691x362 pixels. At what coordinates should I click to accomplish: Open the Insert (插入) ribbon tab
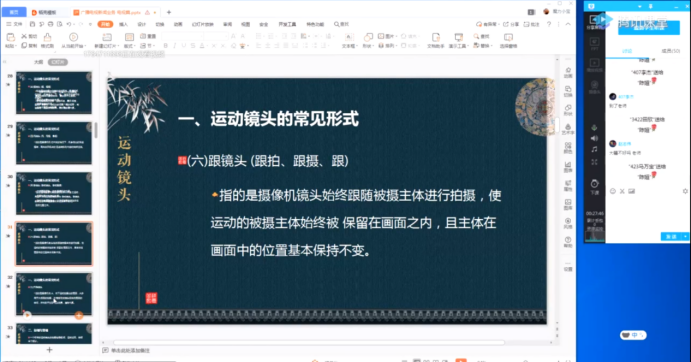coord(123,24)
